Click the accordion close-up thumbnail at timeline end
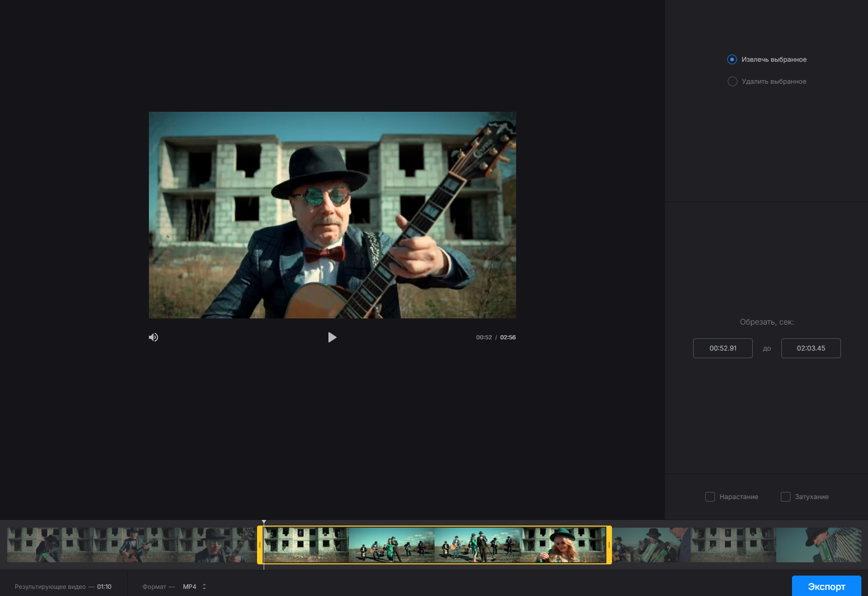This screenshot has height=596, width=868. click(x=819, y=545)
